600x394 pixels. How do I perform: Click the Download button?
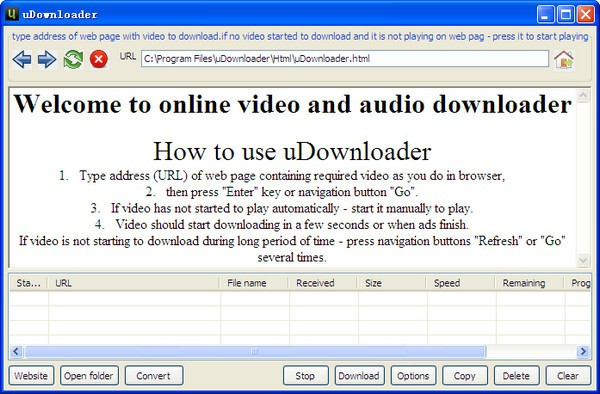[359, 375]
